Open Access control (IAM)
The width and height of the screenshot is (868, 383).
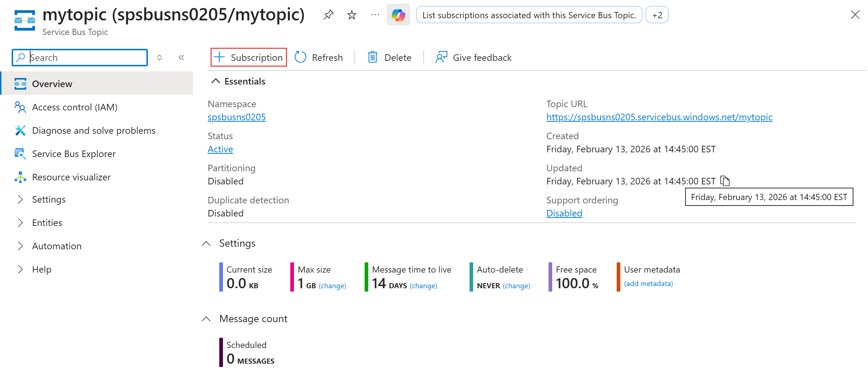[x=74, y=107]
